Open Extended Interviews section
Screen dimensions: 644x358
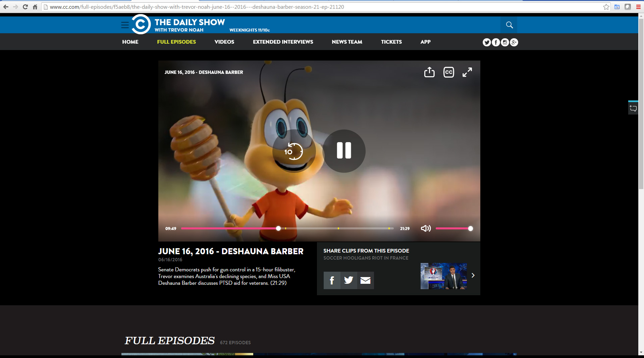[x=283, y=42]
